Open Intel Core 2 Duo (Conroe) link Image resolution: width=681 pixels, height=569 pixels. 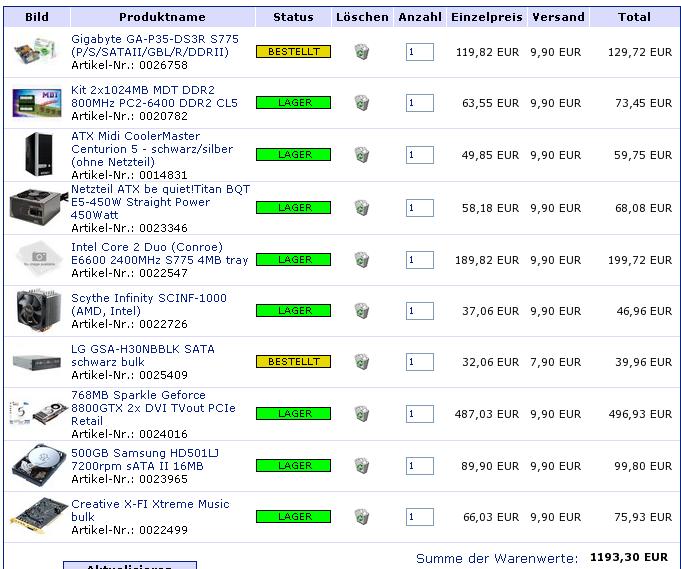point(159,253)
